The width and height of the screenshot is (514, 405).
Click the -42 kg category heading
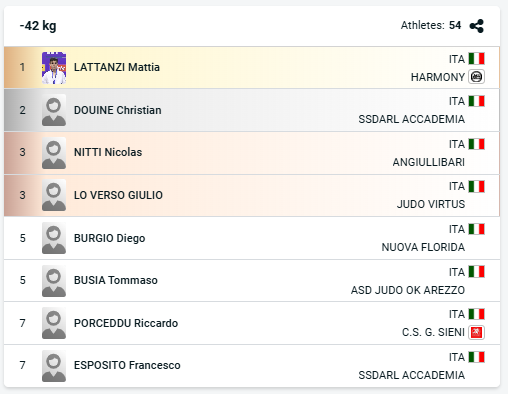[38, 26]
